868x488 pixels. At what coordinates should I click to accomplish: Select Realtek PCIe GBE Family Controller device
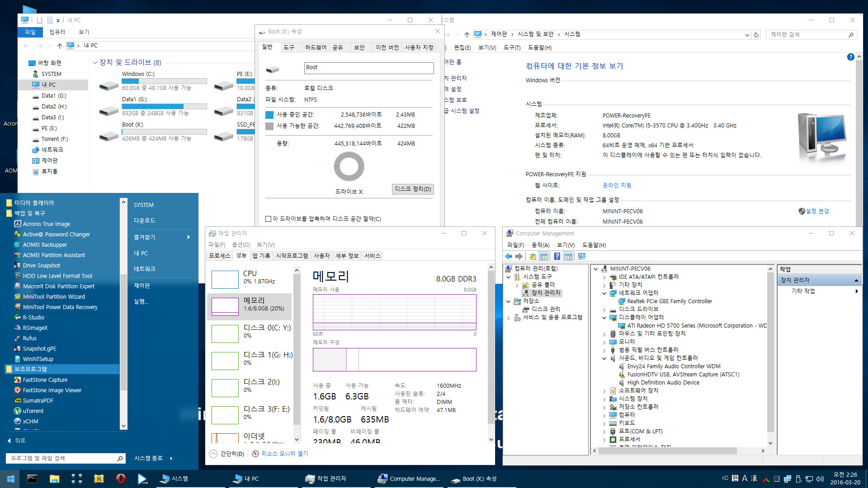coord(669,301)
